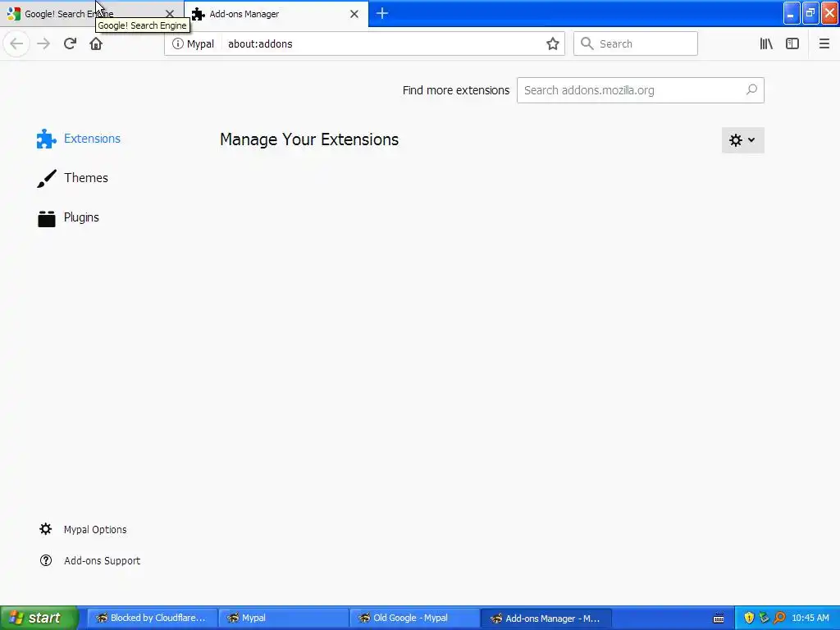The height and width of the screenshot is (630, 840).
Task: Open the Windows start menu
Action: coord(39,618)
